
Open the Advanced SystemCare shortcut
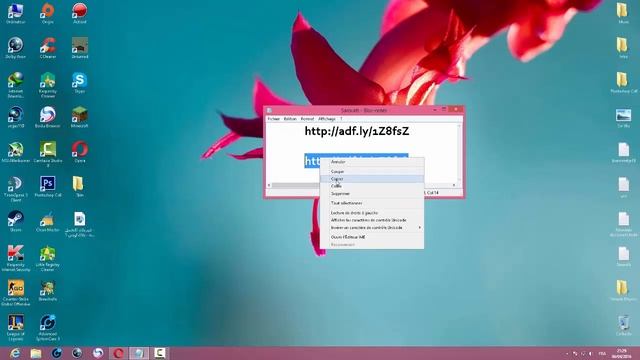click(48, 327)
